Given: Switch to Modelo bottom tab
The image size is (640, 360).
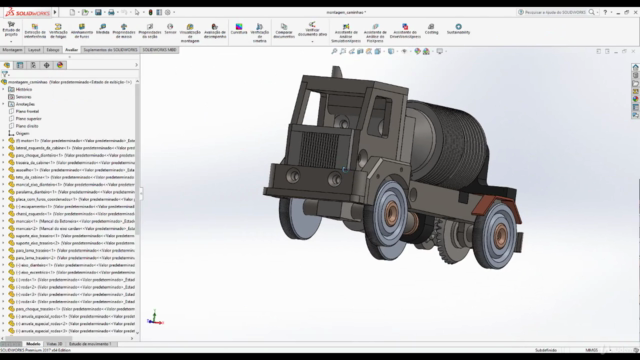Looking at the screenshot, I should click(x=33, y=344).
